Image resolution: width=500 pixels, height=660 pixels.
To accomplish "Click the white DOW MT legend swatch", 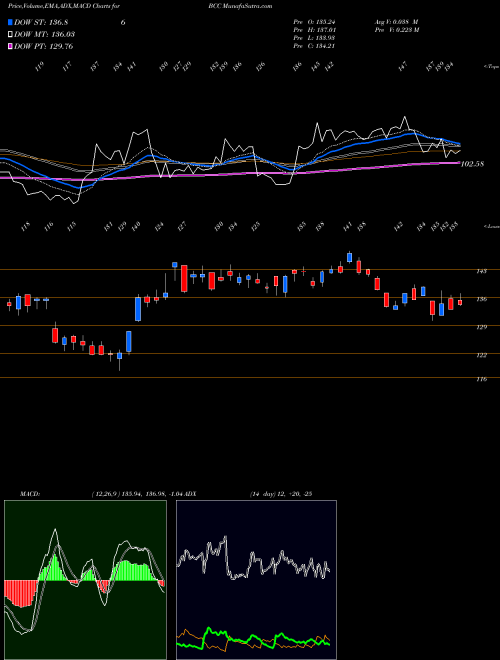I will pos(10,34).
